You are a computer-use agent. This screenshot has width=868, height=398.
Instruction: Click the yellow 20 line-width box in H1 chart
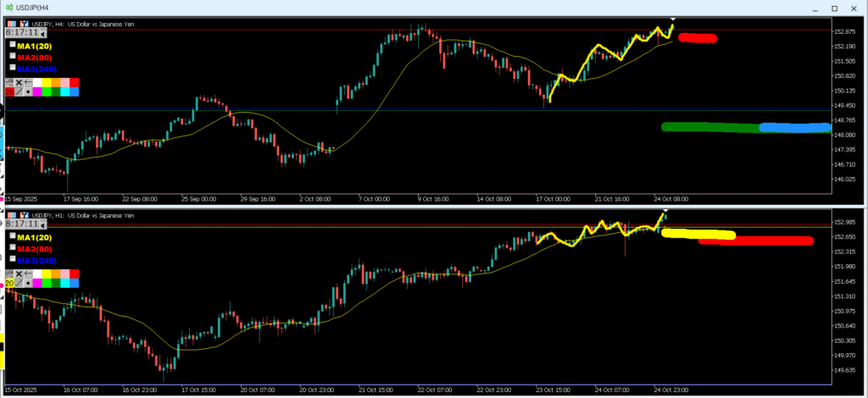9,284
